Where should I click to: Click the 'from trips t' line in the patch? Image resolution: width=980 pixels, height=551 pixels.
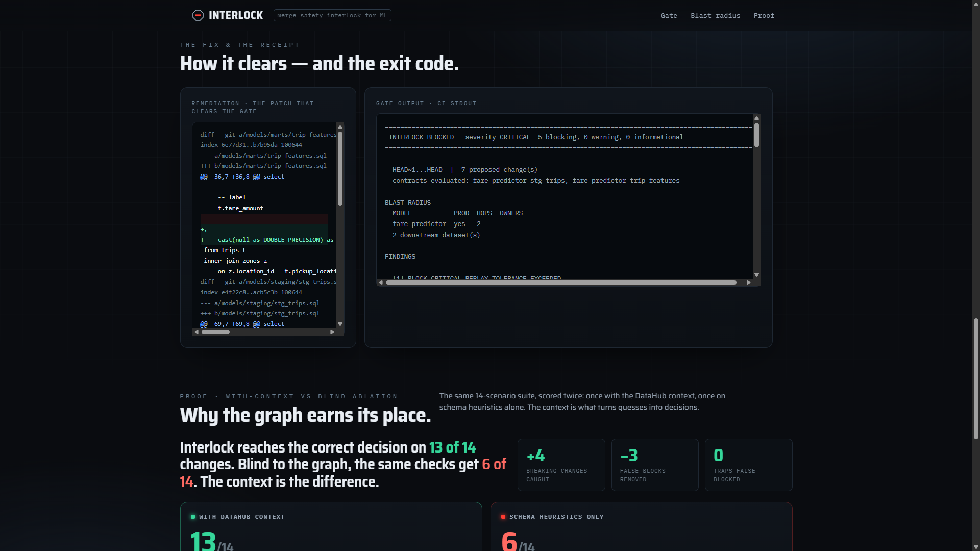pos(225,250)
